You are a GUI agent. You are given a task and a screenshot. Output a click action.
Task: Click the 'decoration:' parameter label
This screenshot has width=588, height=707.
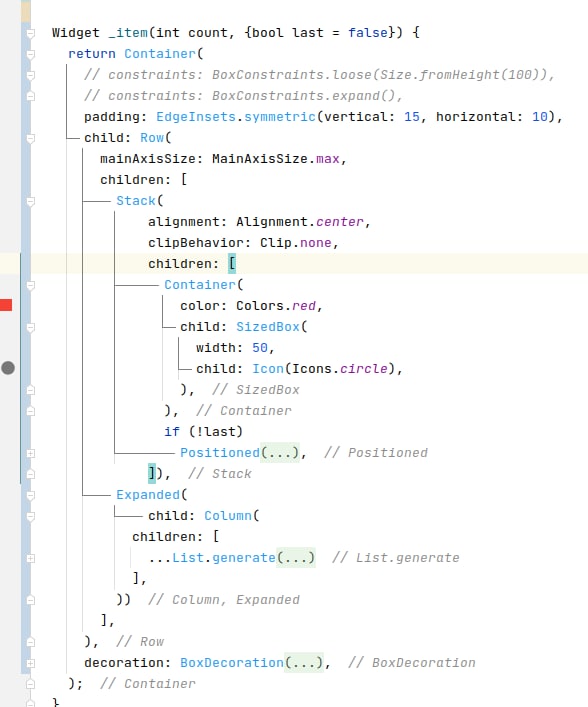pyautogui.click(x=128, y=663)
